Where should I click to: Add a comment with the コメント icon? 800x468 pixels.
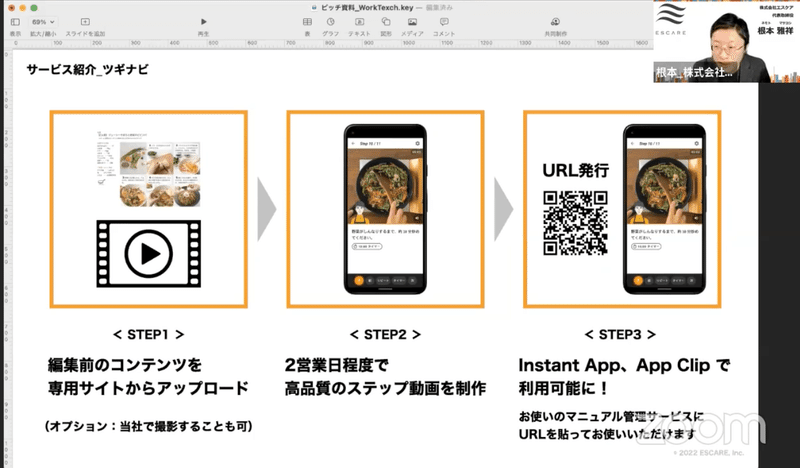tap(444, 22)
